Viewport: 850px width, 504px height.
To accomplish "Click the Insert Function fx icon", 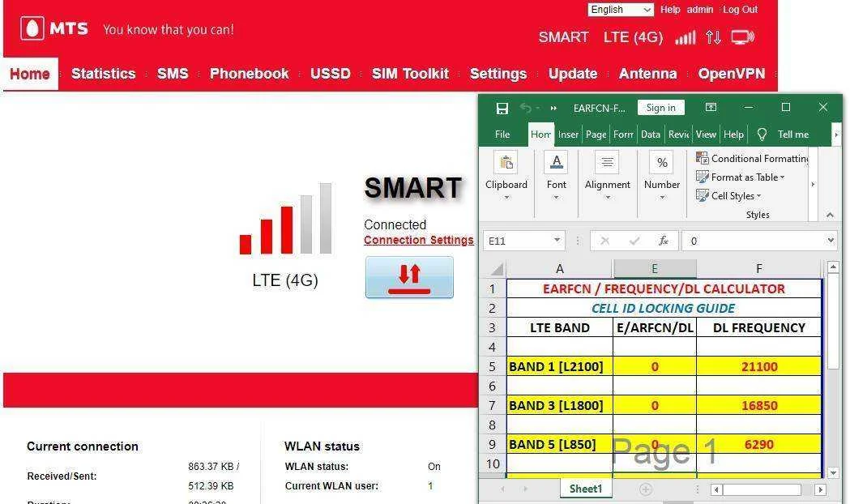I will pos(663,241).
